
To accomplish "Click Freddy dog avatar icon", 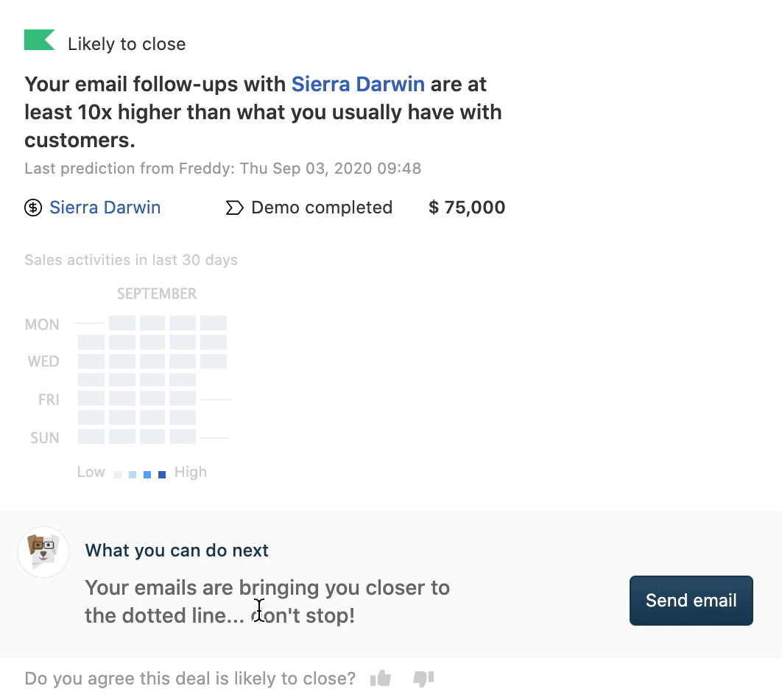I will 43,551.
